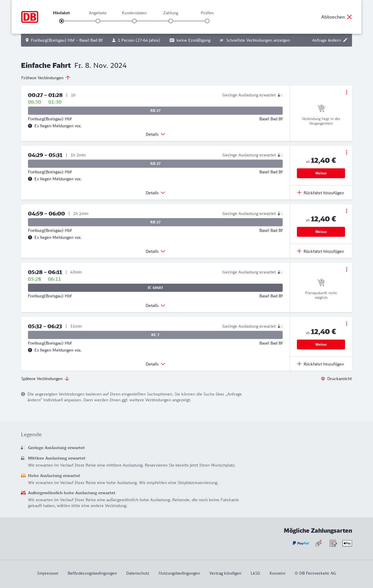Show earlier connections (Frühere Verbindungen)

click(x=45, y=78)
